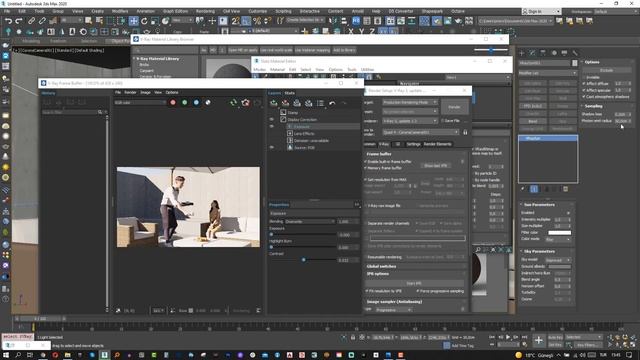Viewport: 640px width, 360px height.
Task: Toggle Cast atmospheric shadows checkbox
Action: pyautogui.click(x=584, y=97)
